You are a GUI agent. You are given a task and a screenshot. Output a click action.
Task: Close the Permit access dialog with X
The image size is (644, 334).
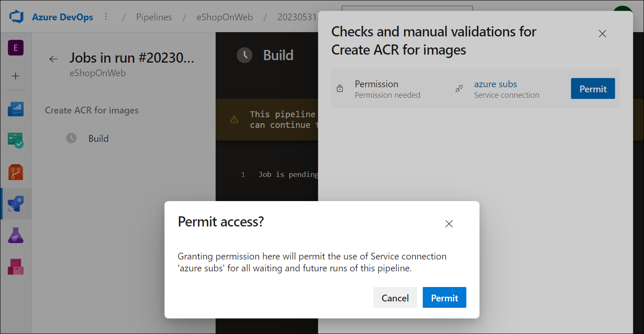pyautogui.click(x=449, y=224)
